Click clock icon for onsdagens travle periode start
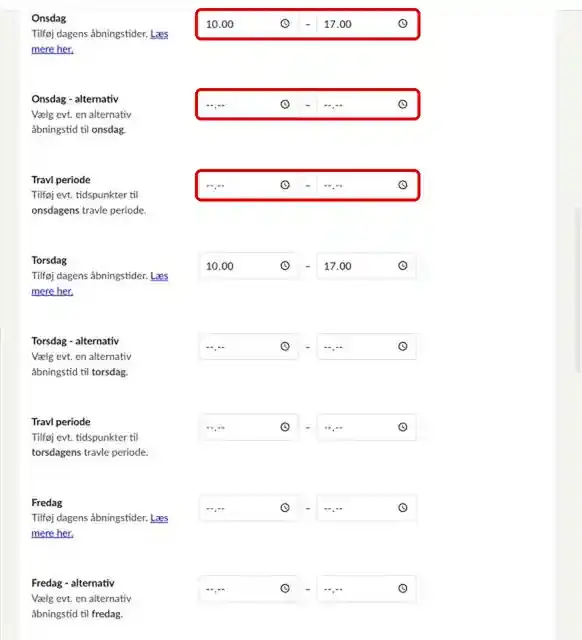This screenshot has height=640, width=582. [x=285, y=185]
